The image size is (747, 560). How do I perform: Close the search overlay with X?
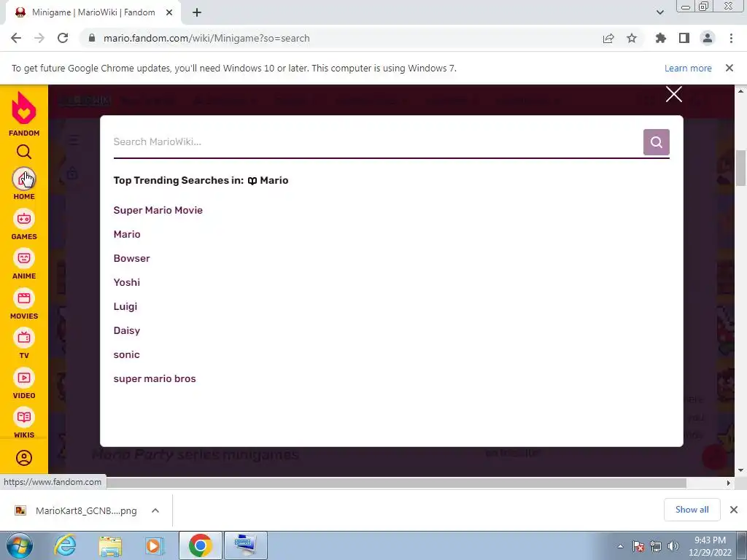tap(673, 94)
